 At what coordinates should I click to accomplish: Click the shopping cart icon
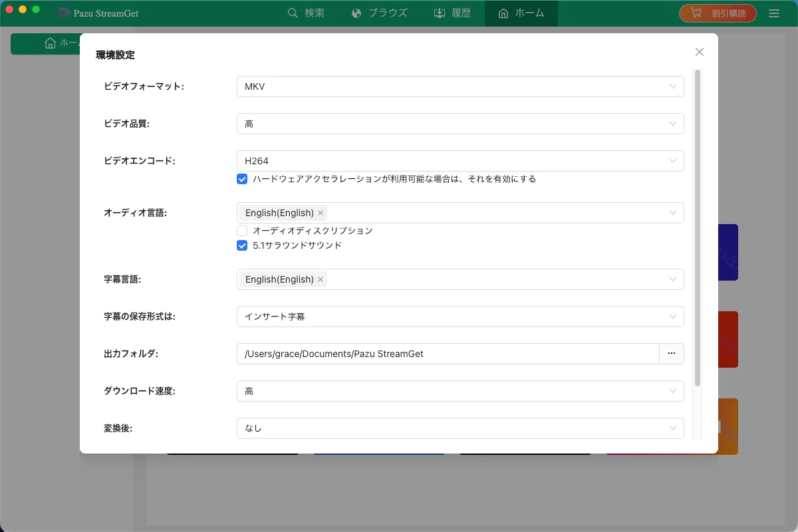point(696,13)
